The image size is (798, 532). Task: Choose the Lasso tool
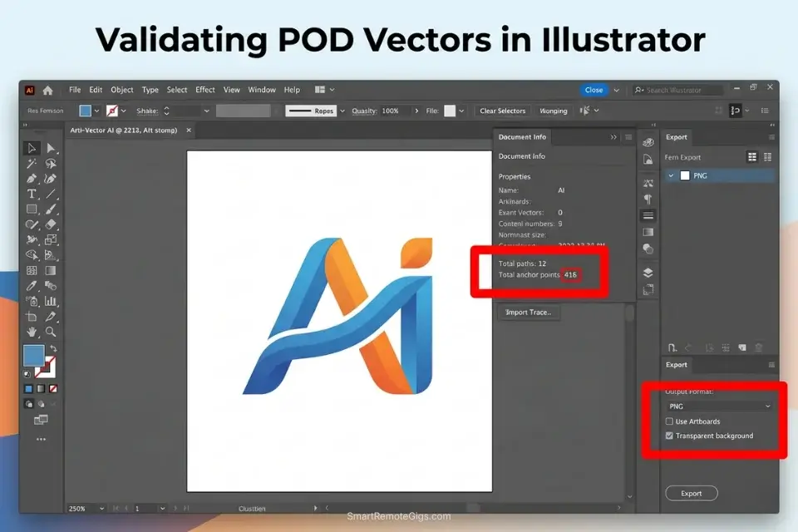(x=51, y=164)
